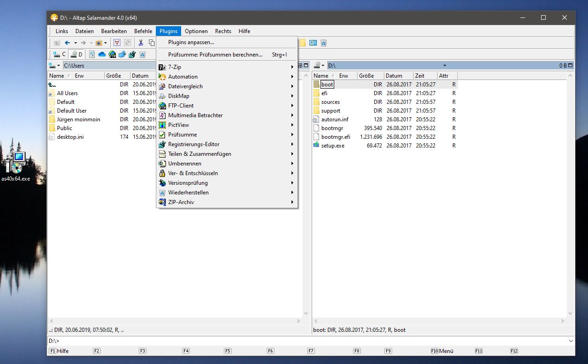Select the 'sources' folder in right panel
The height and width of the screenshot is (364, 588).
(x=331, y=102)
